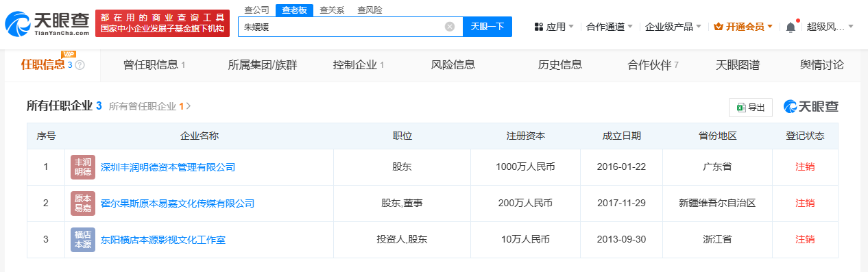The image size is (868, 272).
Task: Click the 丰润明德 company logo thumbnail
Action: click(x=82, y=166)
